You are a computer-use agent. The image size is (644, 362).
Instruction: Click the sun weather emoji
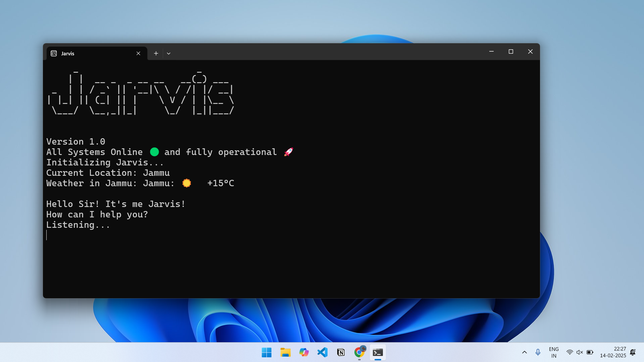[x=187, y=183]
